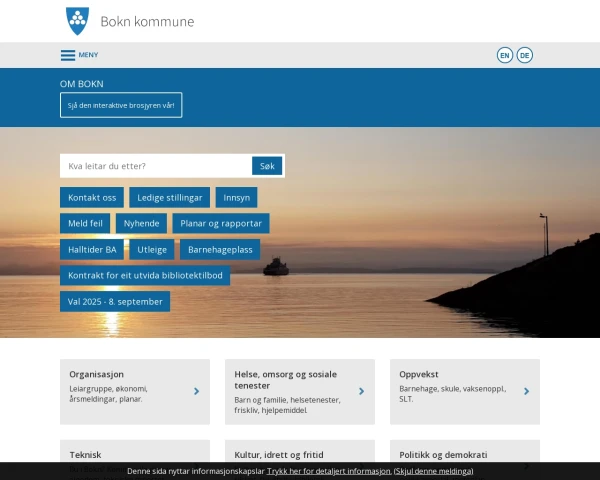Switch language to German via DE icon
This screenshot has height=480, width=600.
[525, 55]
